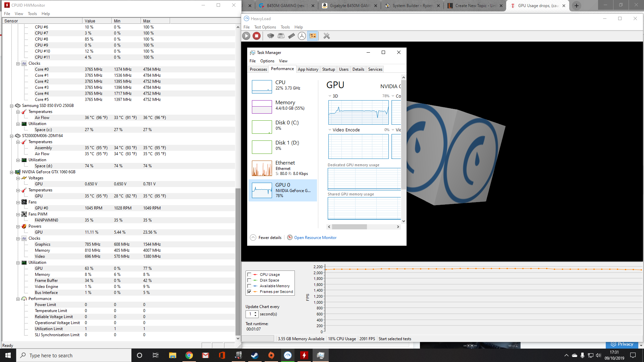Click Task Manager vertical scrollbar thumb
The image size is (644, 362).
404,135
